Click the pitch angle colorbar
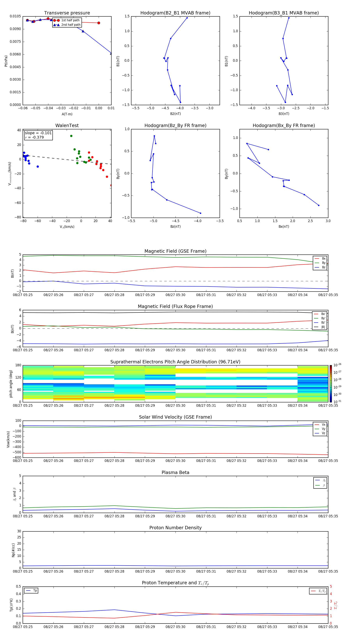 331,383
